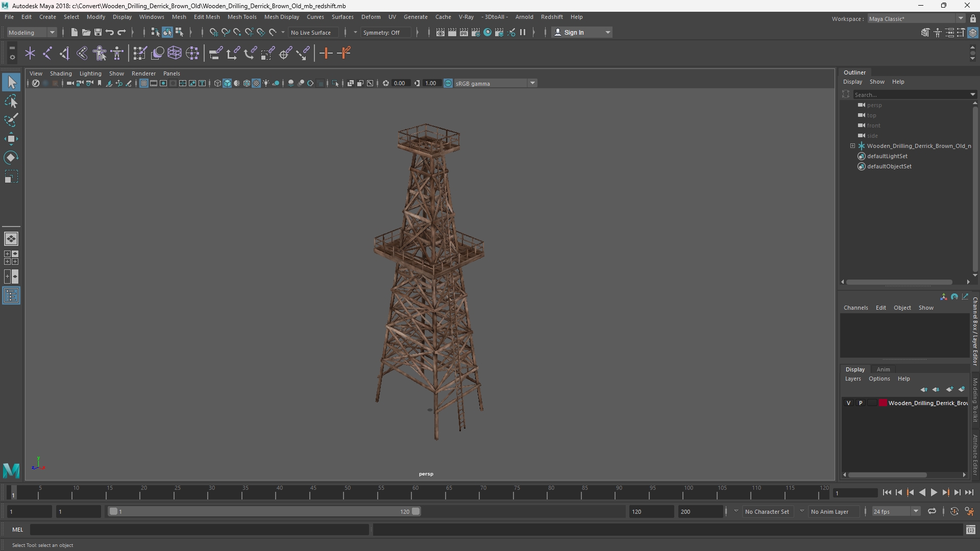The image size is (980, 551).
Task: Open Outliner search options dropdown arrow
Action: (972, 94)
